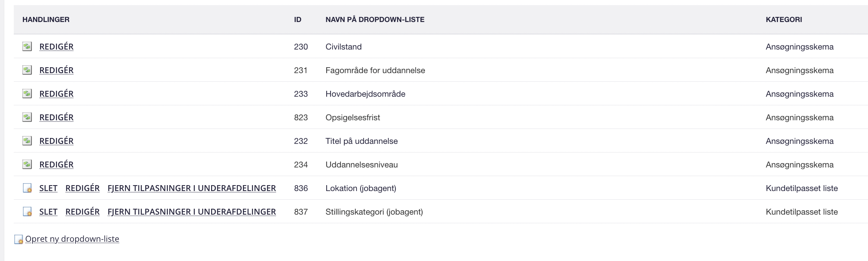
Task: Click Fjern tilpasninger i underafdelinger for ID 836
Action: 192,188
